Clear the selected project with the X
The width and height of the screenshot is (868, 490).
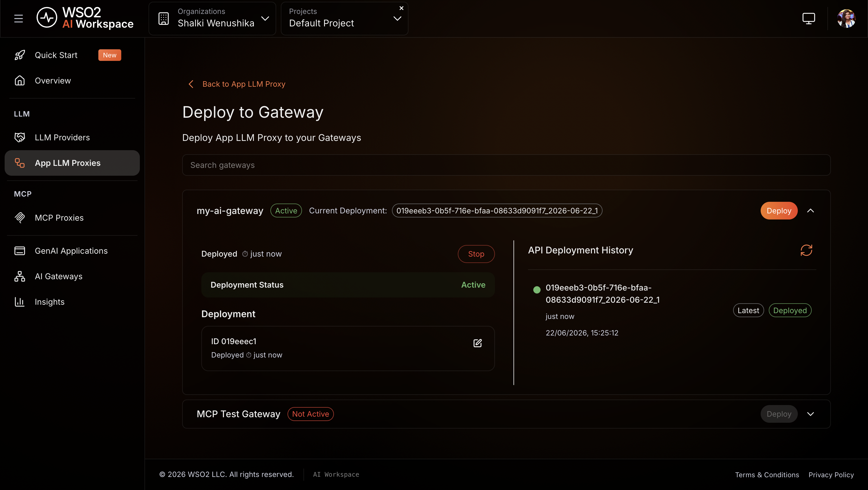401,8
